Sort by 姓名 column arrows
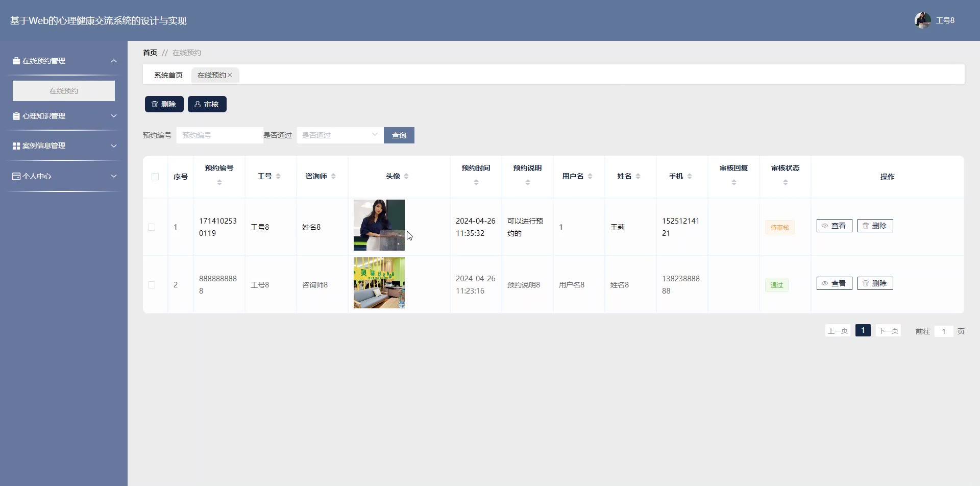This screenshot has height=486, width=980. tap(638, 176)
